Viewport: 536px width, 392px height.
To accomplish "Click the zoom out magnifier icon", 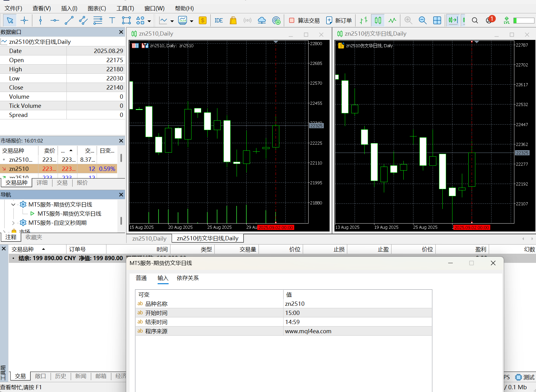I will point(423,20).
